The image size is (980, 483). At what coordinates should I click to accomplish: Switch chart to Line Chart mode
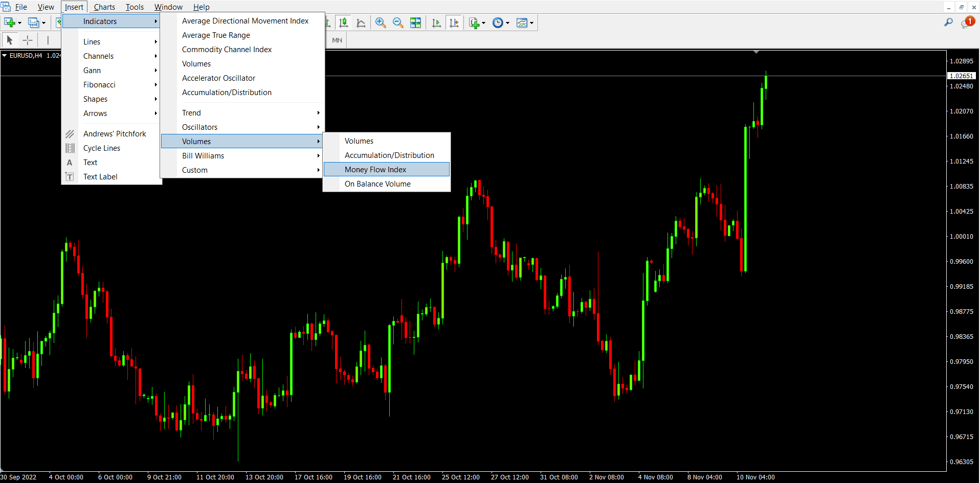(361, 22)
